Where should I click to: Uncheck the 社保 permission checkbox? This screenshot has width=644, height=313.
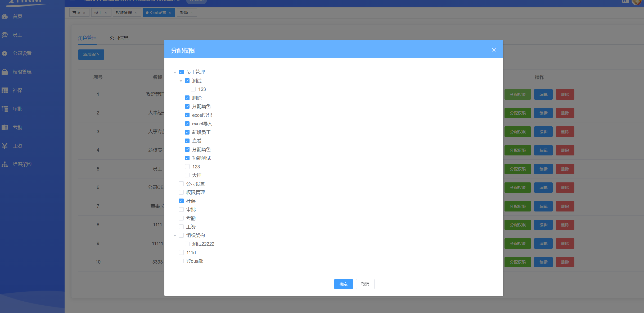point(181,201)
